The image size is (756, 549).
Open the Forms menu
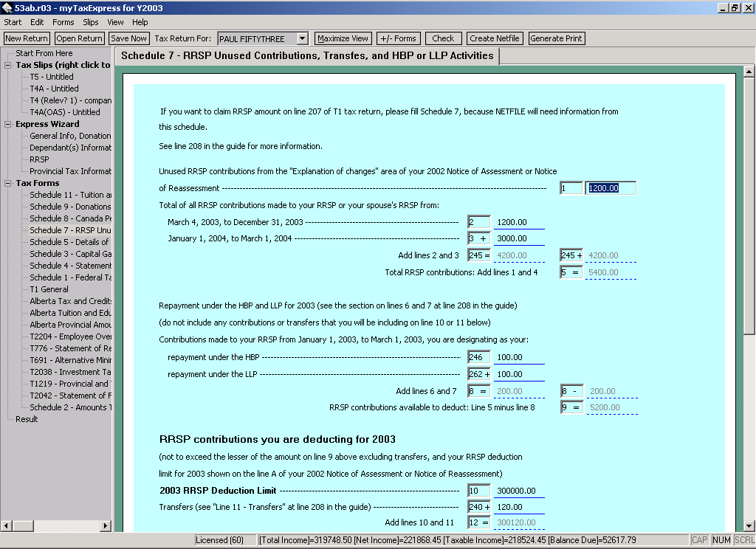[63, 22]
